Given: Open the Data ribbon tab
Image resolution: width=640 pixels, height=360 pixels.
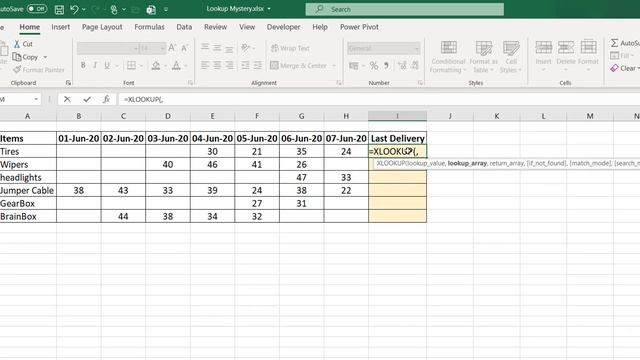Looking at the screenshot, I should tap(184, 27).
